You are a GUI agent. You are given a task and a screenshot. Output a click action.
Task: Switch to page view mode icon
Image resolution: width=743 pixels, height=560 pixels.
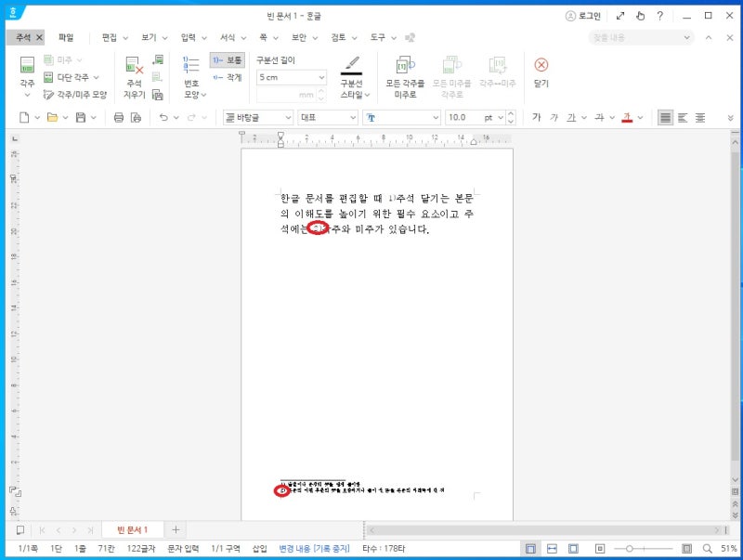530,549
